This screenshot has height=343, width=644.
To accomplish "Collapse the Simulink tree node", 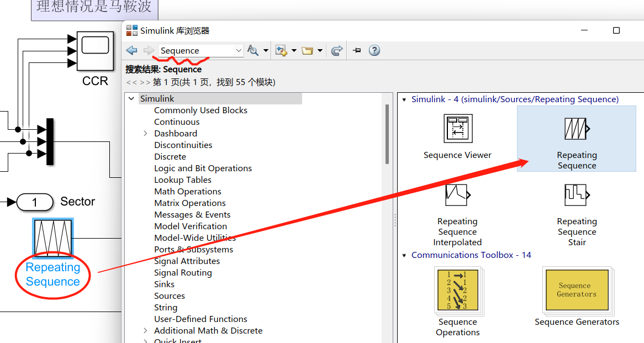I will click(x=131, y=98).
